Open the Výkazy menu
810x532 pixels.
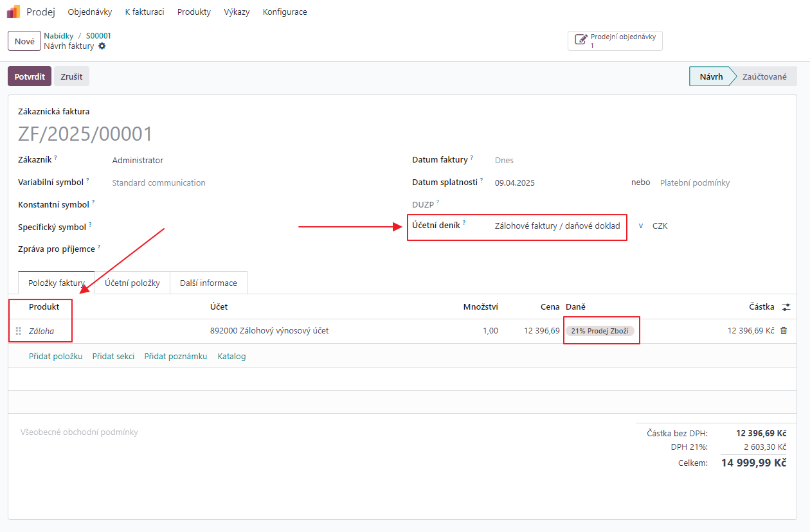click(237, 12)
